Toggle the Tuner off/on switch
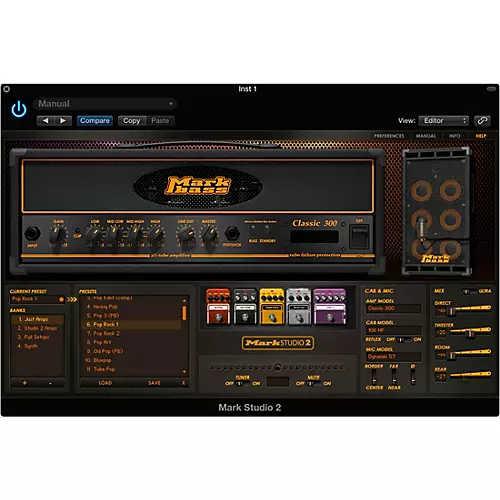Screen dimensions: 500x500 point(243,383)
